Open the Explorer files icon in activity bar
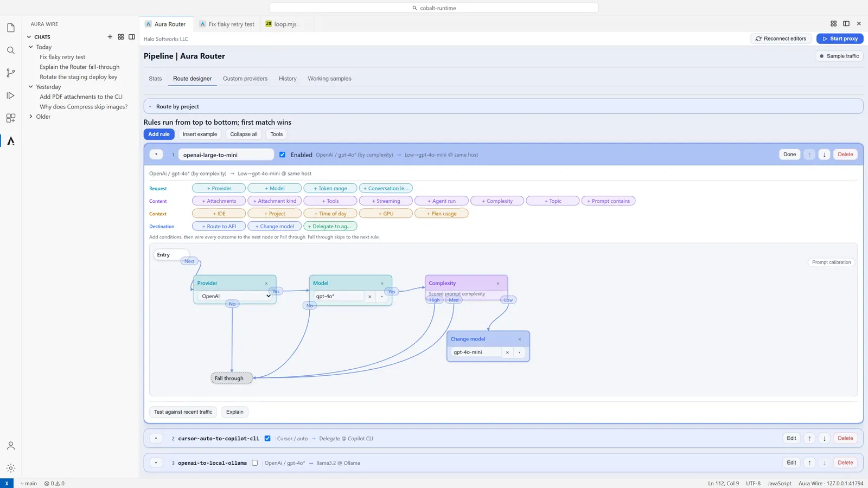 pos(10,28)
